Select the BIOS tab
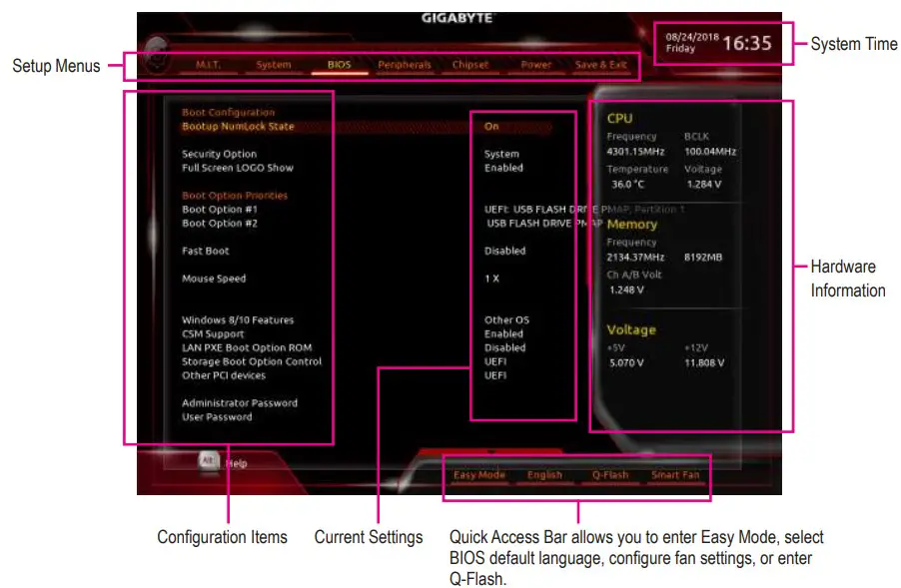The image size is (901, 588). coord(339,65)
